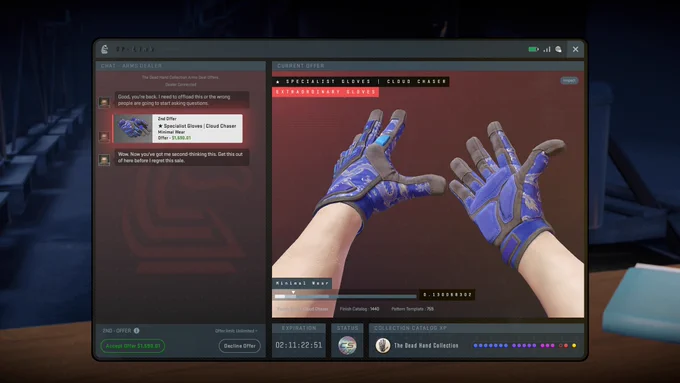Click the Minimal Wear label above the slider
The image size is (680, 383).
(302, 283)
